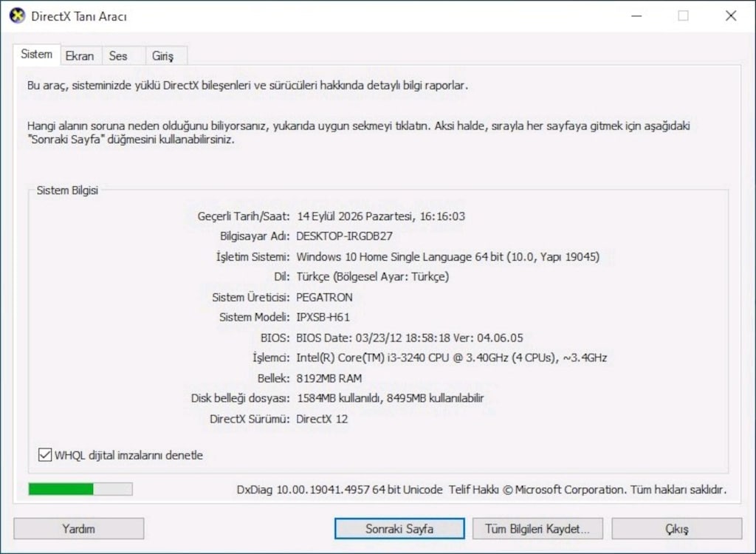Toggle the WHQL dijital imzalarını denetle checkbox
Image resolution: width=756 pixels, height=554 pixels.
pyautogui.click(x=45, y=455)
